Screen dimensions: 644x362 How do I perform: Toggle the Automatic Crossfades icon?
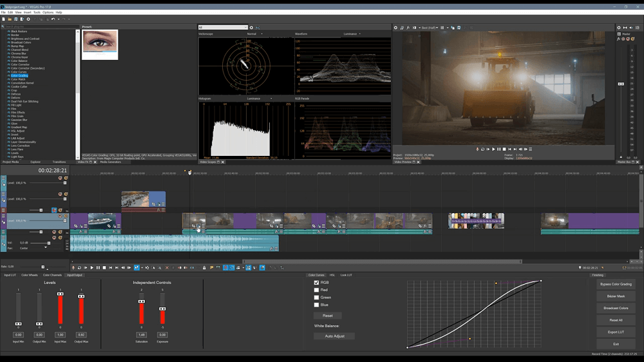[232, 267]
